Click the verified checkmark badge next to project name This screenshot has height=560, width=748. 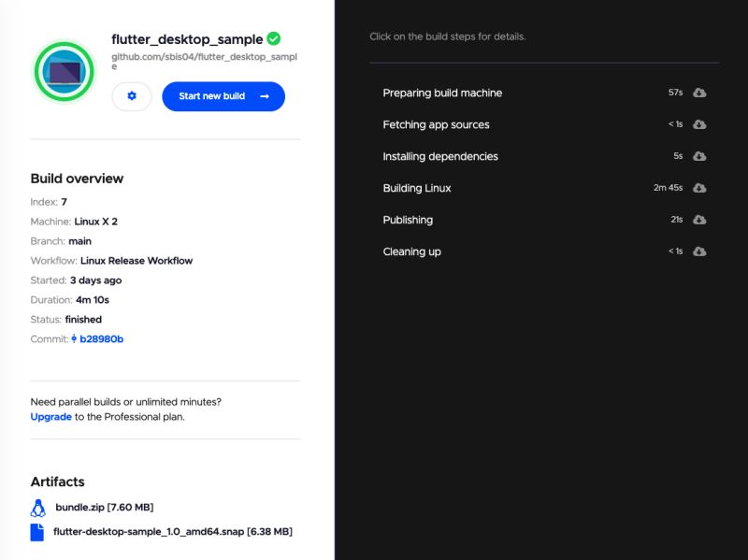pyautogui.click(x=272, y=38)
